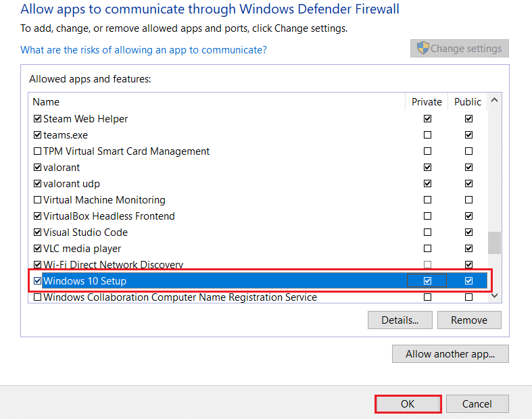Click Allow another app button
Viewport: 532px width, 419px height.
tap(450, 354)
